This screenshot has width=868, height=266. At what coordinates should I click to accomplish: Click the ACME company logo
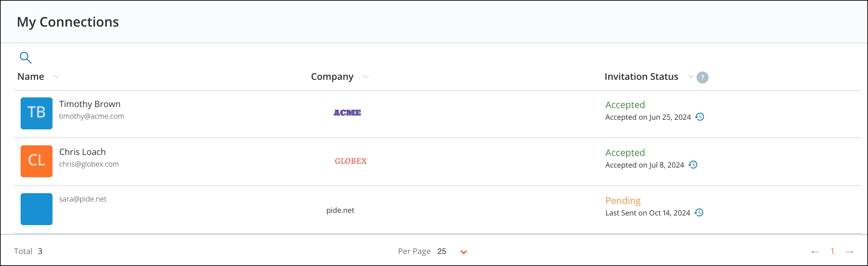coord(347,113)
